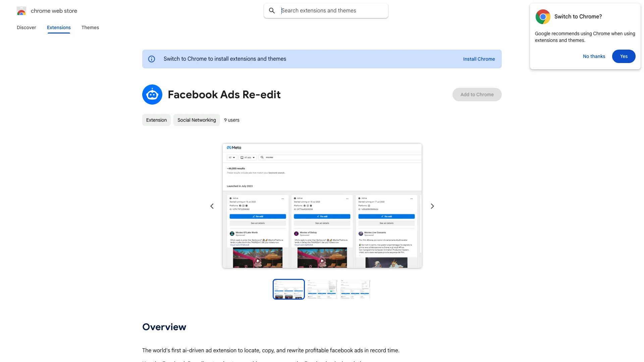The width and height of the screenshot is (644, 362).
Task: Open the Discover tab
Action: point(26,27)
